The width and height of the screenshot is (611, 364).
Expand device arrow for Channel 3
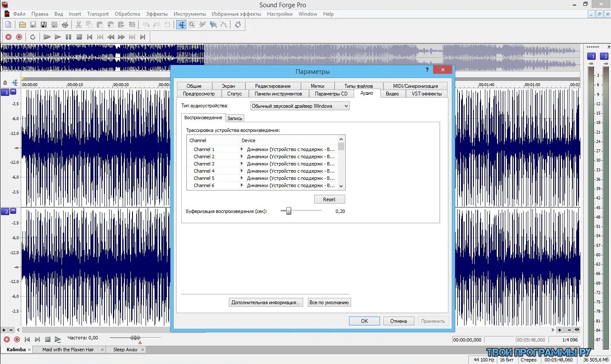pyautogui.click(x=242, y=163)
